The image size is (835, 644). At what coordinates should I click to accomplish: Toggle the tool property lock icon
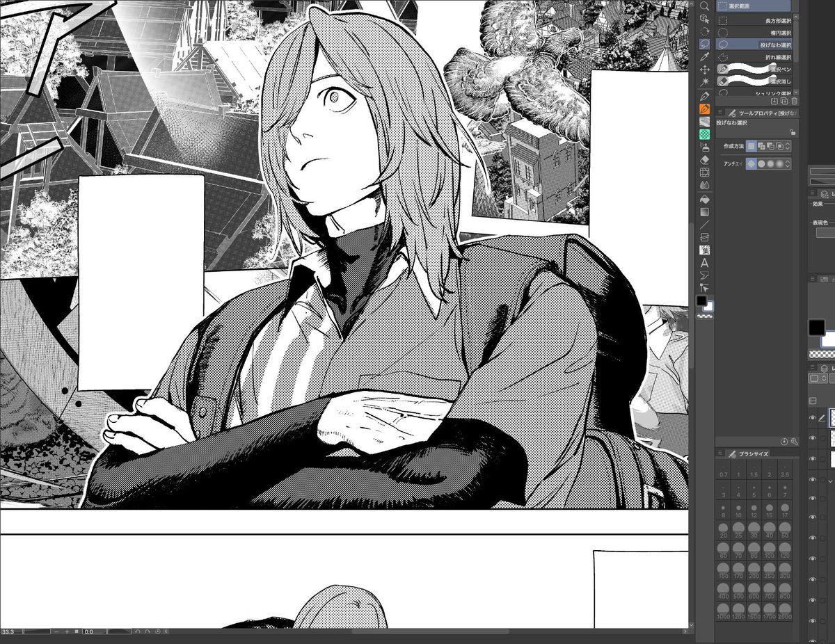793,131
